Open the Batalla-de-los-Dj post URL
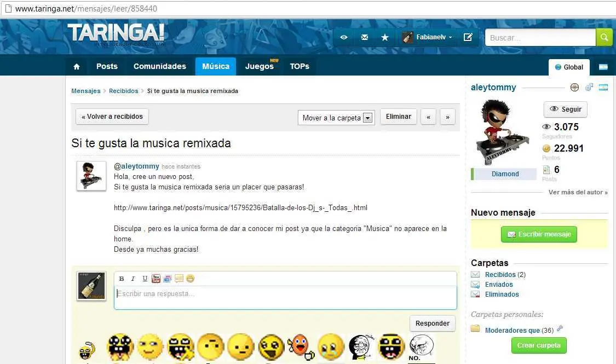Image resolution: width=616 pixels, height=364 pixels. coord(240,207)
